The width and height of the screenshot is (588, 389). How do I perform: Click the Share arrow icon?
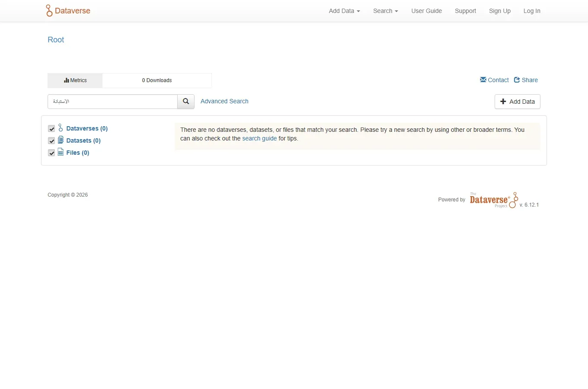pyautogui.click(x=517, y=80)
